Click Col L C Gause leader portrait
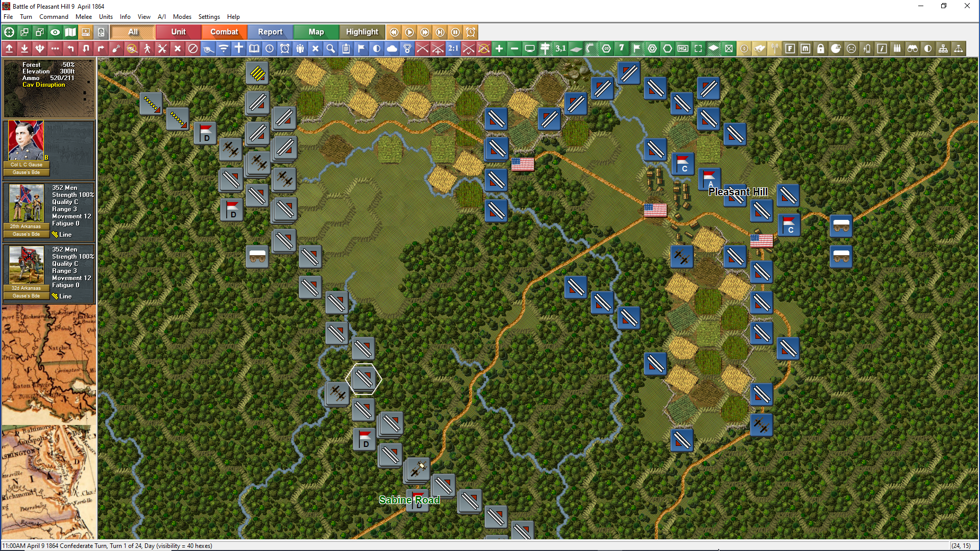The image size is (980, 551). pyautogui.click(x=26, y=141)
